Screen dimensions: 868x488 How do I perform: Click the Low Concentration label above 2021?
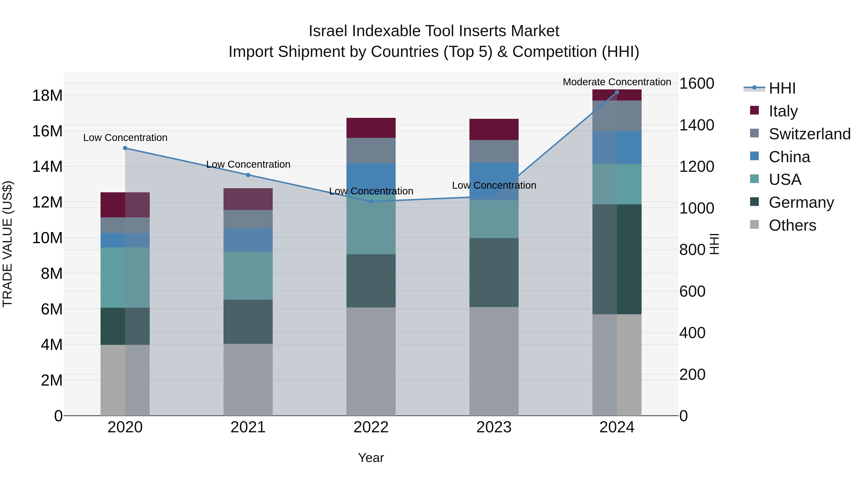pyautogui.click(x=248, y=164)
